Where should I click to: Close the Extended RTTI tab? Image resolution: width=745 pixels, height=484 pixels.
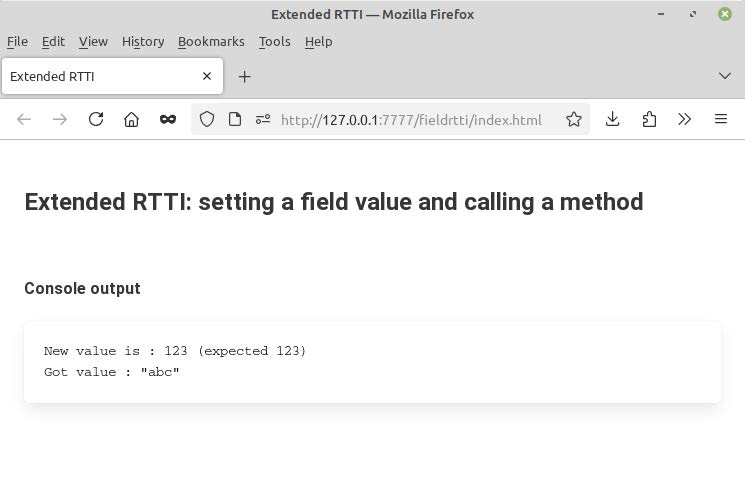click(x=207, y=76)
